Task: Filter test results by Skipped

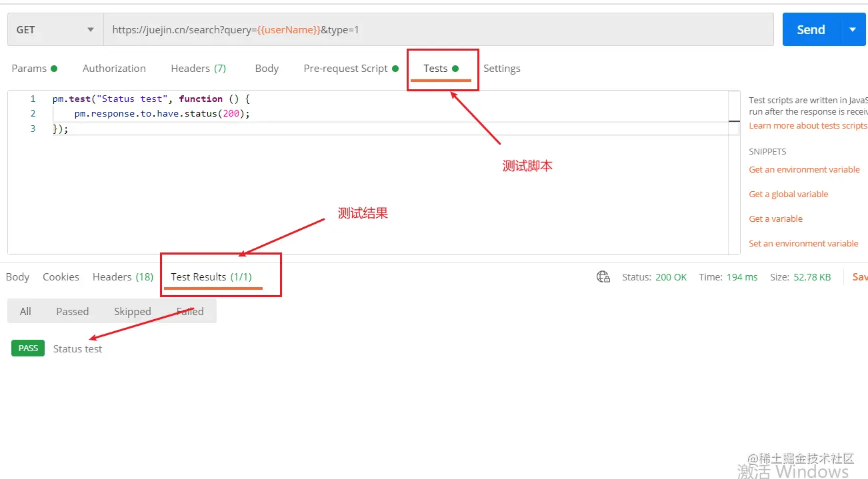Action: 133,312
